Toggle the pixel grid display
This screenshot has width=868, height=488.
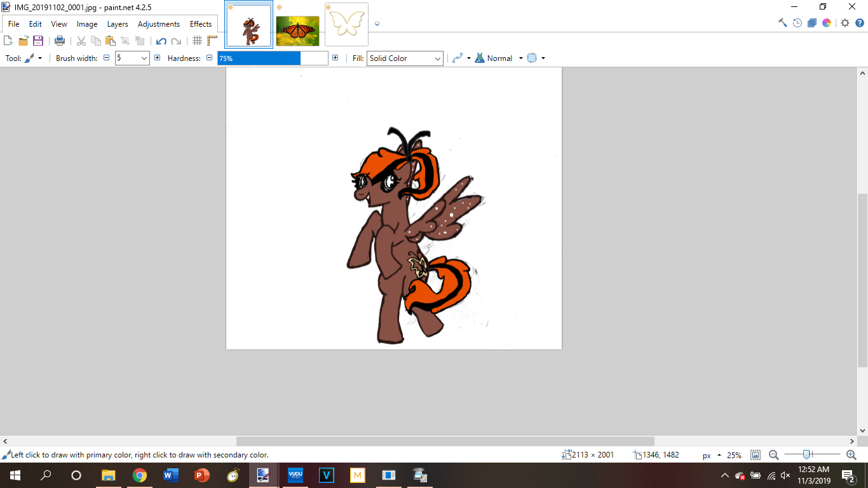point(197,41)
